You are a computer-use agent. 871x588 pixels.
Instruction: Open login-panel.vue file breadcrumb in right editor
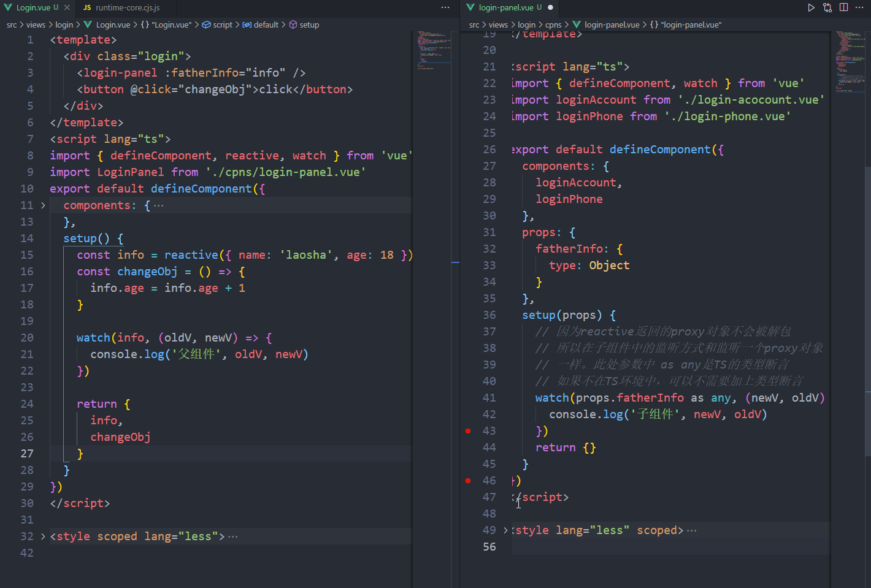612,25
